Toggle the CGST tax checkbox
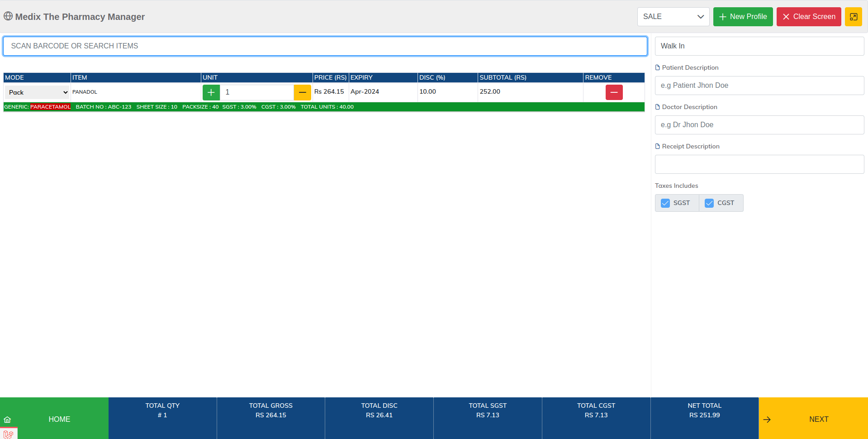 [x=709, y=203]
